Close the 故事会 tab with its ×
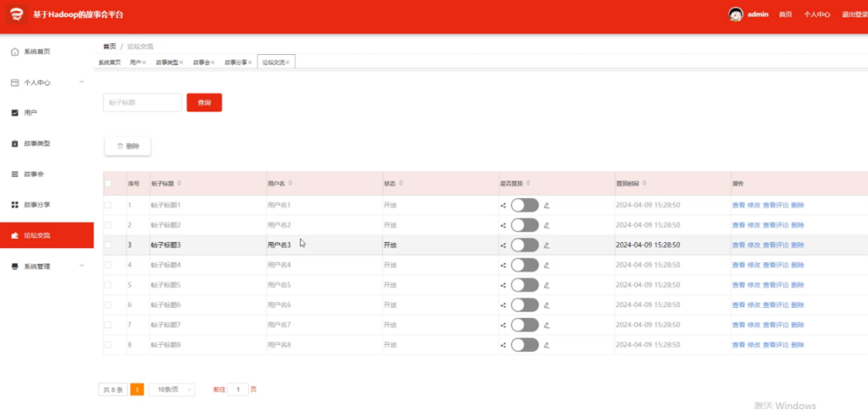 (x=213, y=63)
